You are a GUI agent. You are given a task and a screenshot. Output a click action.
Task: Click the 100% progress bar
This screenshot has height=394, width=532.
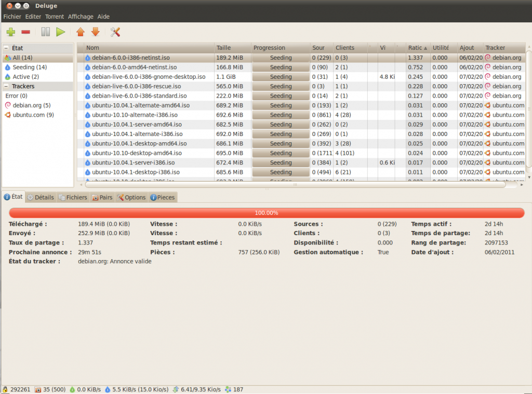pyautogui.click(x=266, y=213)
